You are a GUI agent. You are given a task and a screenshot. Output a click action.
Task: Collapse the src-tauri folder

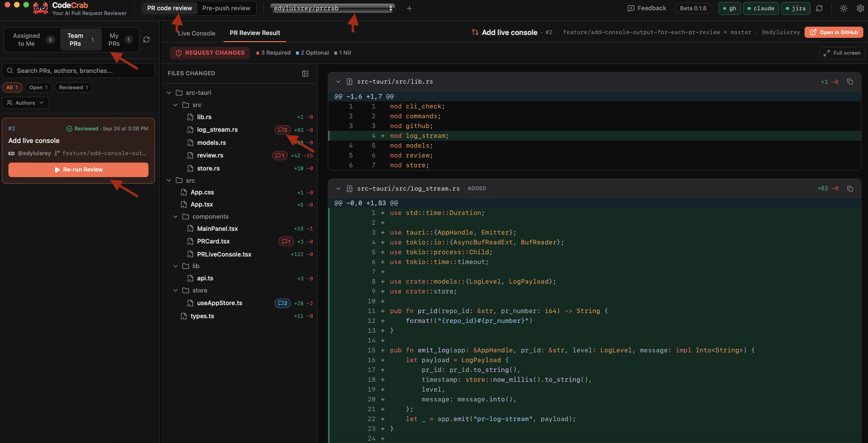point(169,93)
